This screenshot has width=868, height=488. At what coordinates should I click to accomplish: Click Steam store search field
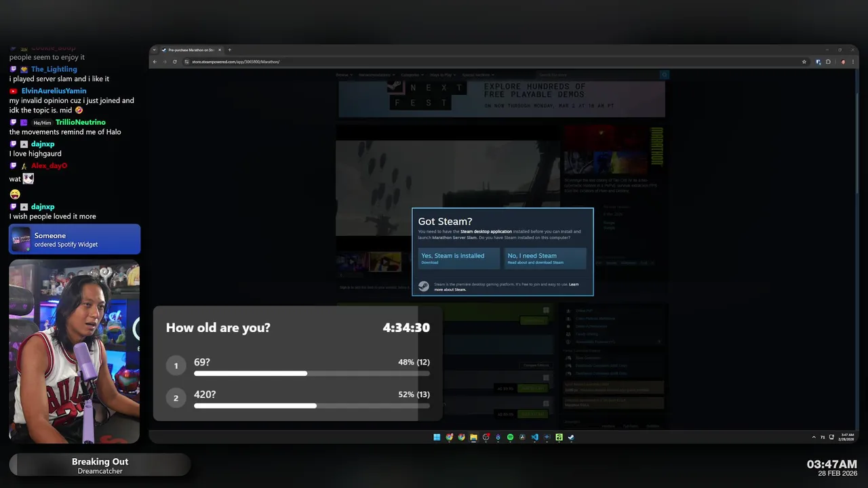coord(598,75)
